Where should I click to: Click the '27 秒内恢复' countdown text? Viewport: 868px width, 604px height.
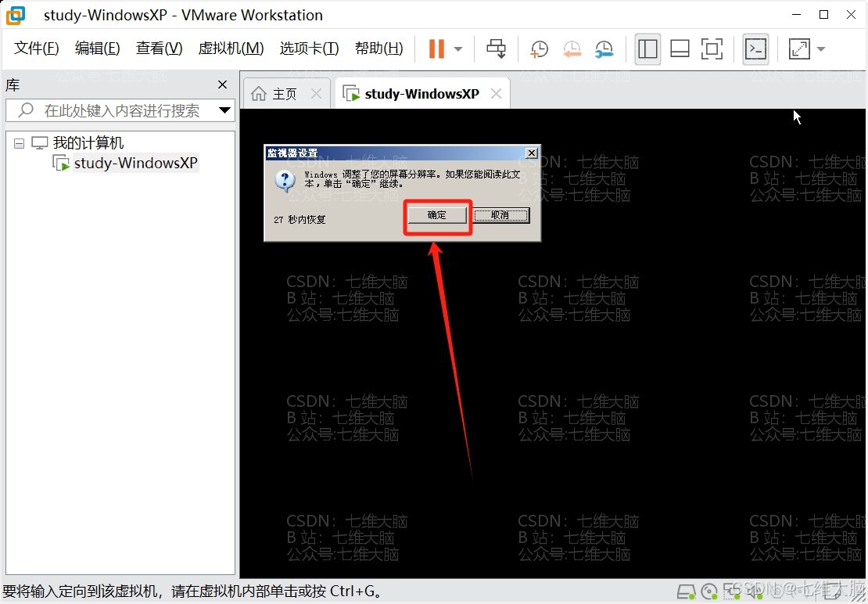pos(299,219)
